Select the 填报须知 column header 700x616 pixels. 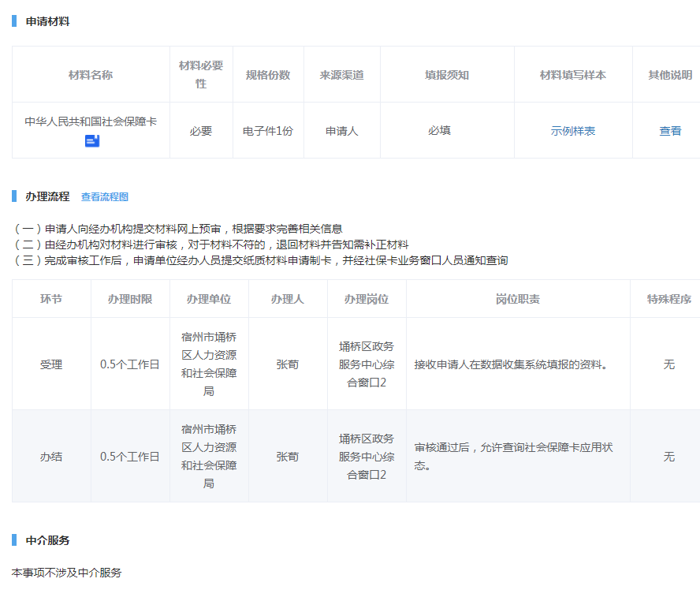pyautogui.click(x=447, y=75)
